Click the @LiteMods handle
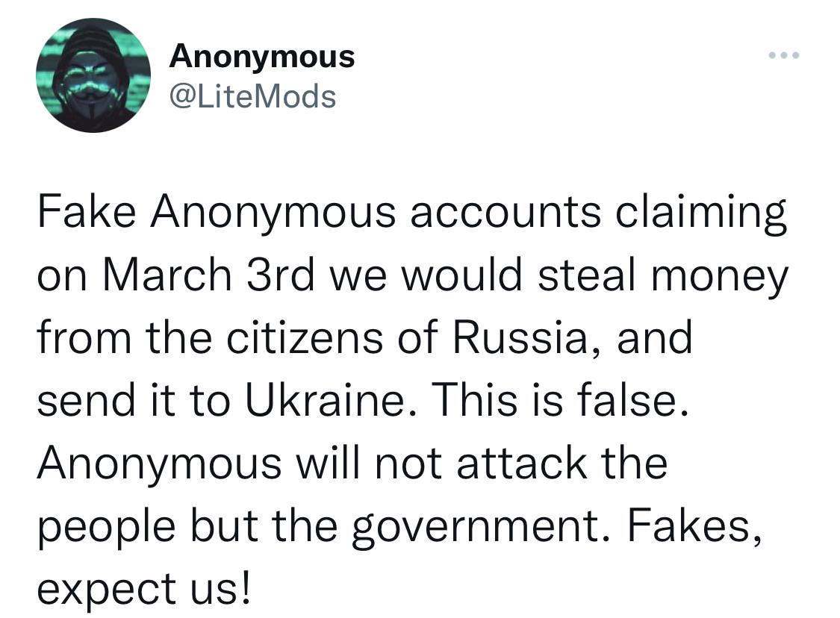840x618 pixels. pyautogui.click(x=253, y=96)
